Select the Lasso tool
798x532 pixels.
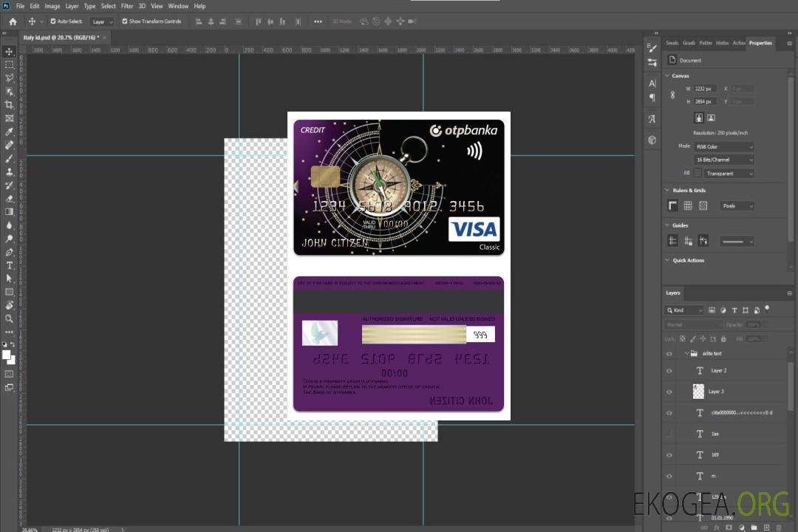(x=9, y=78)
